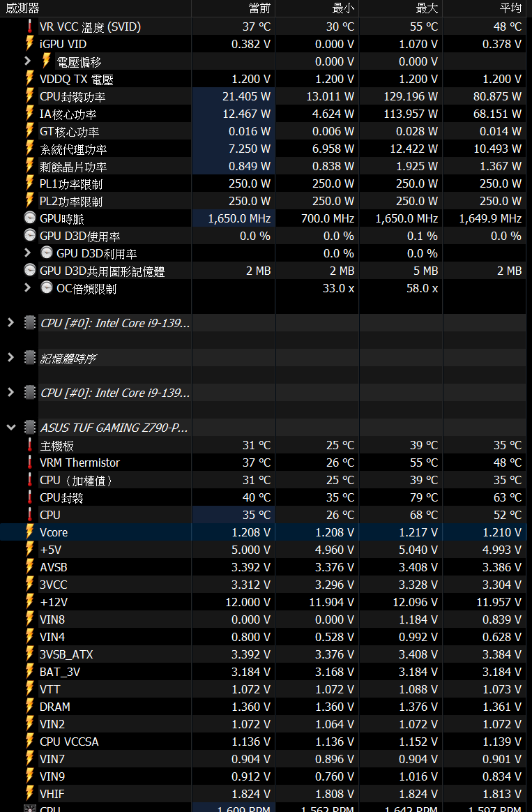
Task: Collapse the ASUS TUF GAMING Z790 group
Action: click(10, 428)
